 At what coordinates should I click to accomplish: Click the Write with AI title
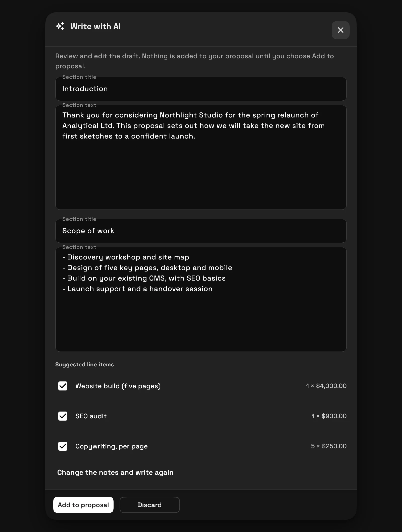[x=95, y=26]
